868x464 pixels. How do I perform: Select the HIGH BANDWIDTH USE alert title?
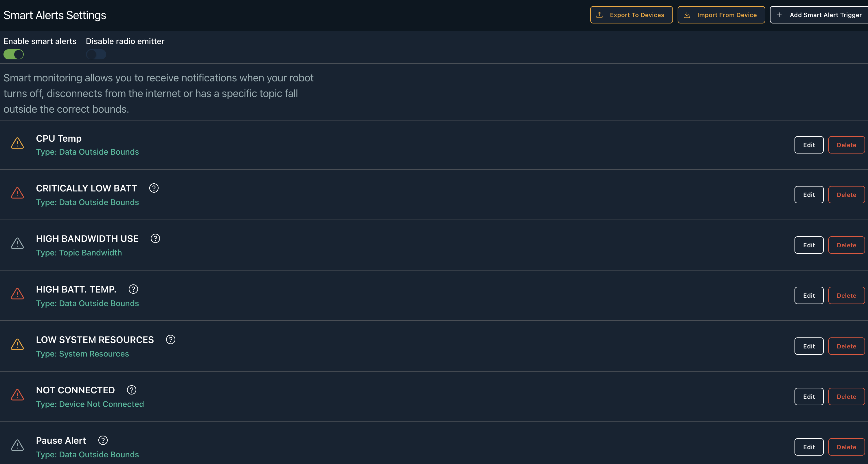[87, 238]
